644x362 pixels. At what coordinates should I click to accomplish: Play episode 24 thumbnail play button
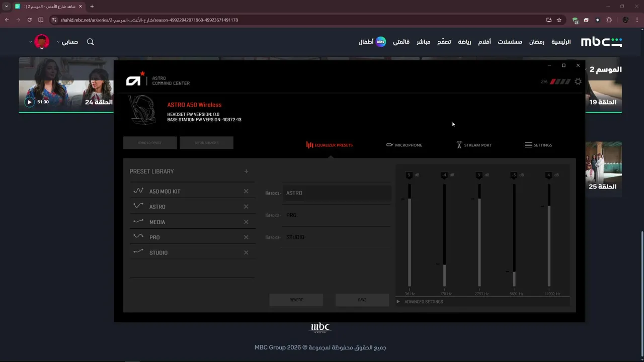point(29,102)
